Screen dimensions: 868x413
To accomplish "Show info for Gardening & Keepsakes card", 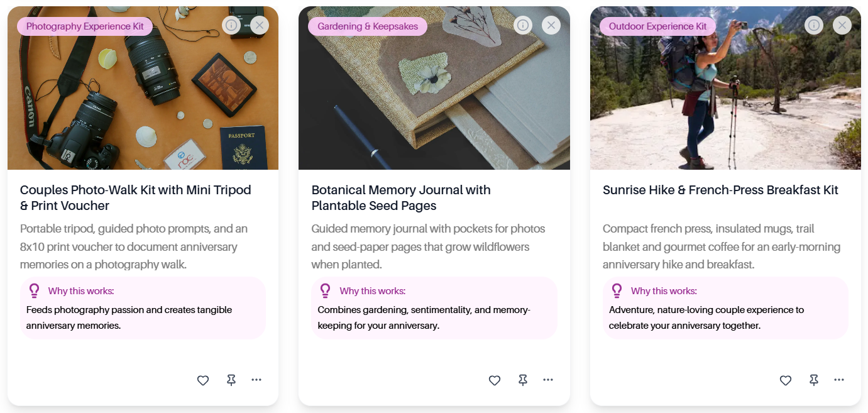I will (x=523, y=25).
